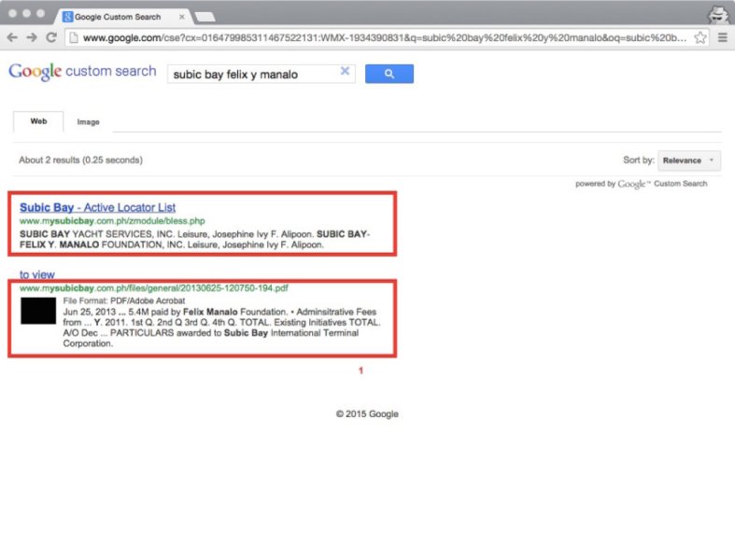Image resolution: width=735 pixels, height=560 pixels.
Task: Open the 'to view' result title
Action: (37, 274)
